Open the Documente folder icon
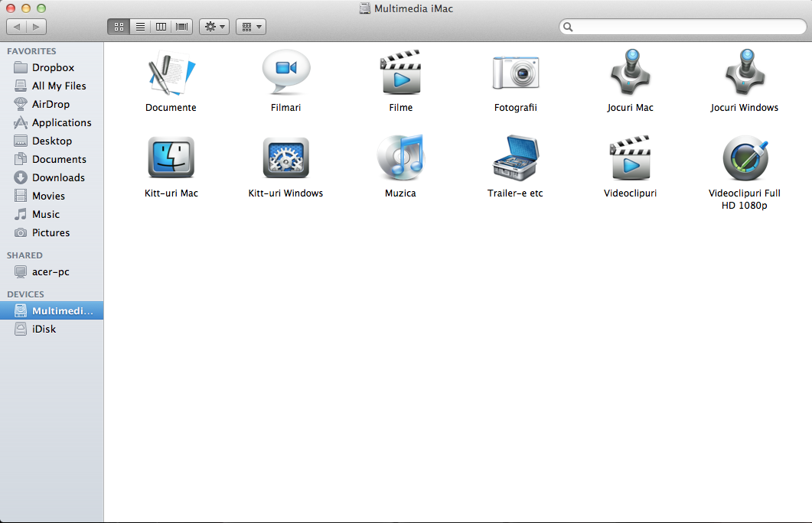 [x=171, y=73]
